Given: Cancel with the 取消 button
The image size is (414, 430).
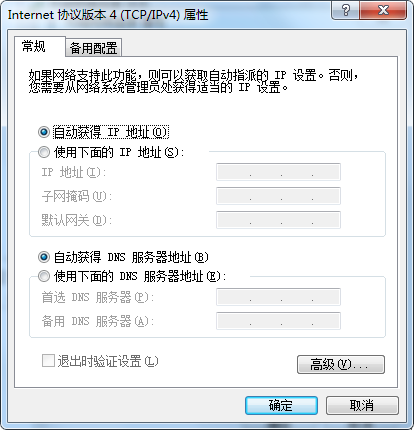Looking at the screenshot, I should click(x=362, y=405).
